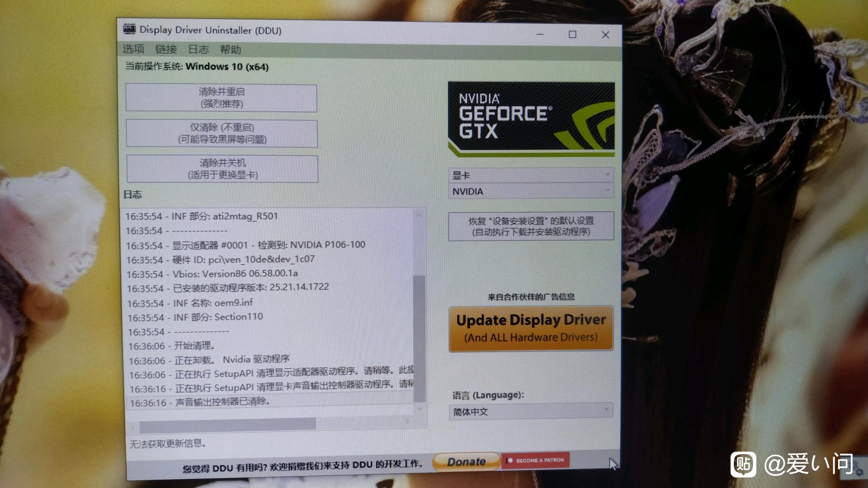
Task: Select log line 'Vbios: Version86 06.58.00.1a'
Action: [x=212, y=274]
